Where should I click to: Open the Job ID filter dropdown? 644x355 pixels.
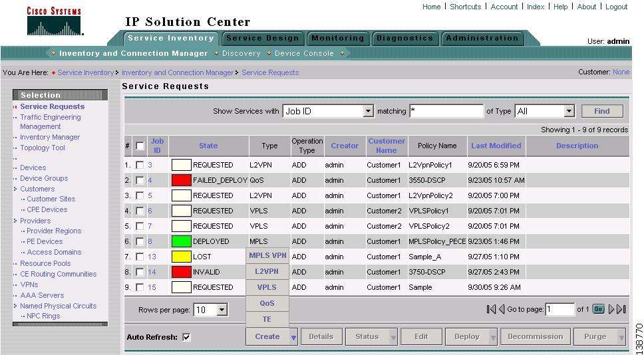click(x=369, y=111)
